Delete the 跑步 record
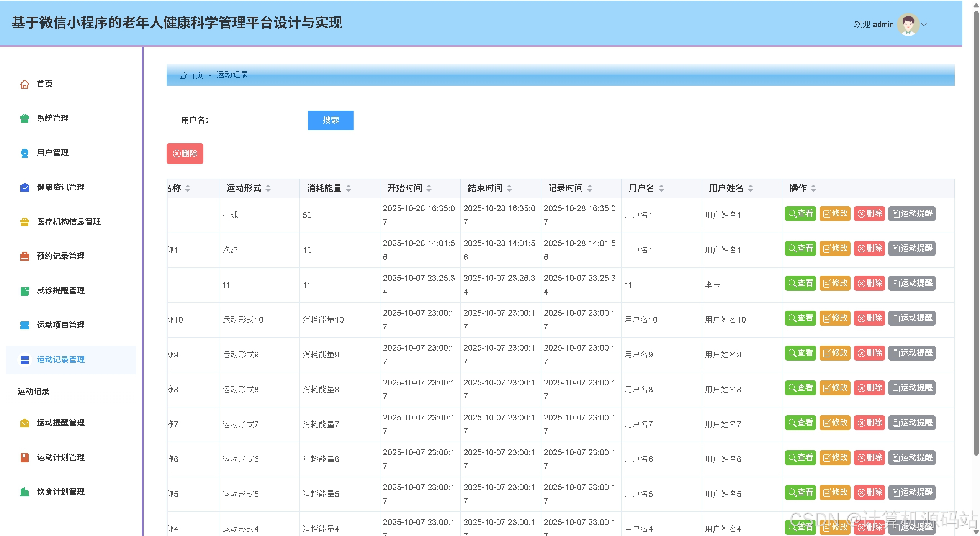This screenshot has width=980, height=536. [x=869, y=248]
